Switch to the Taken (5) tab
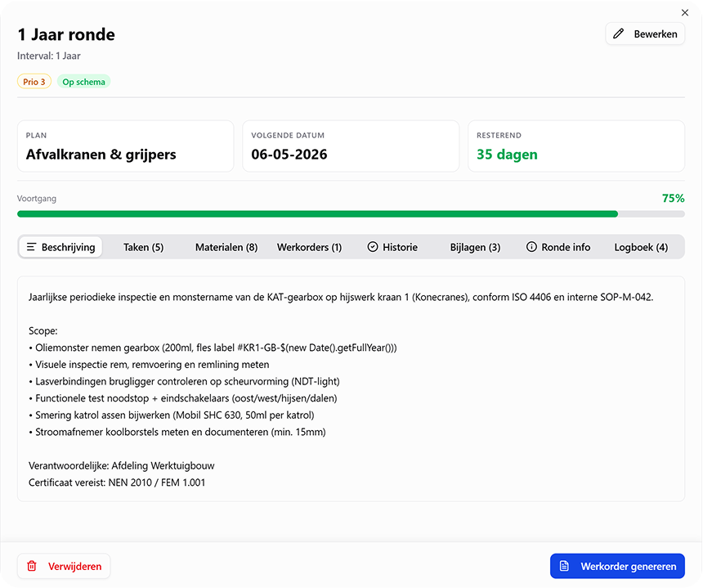 (x=143, y=247)
